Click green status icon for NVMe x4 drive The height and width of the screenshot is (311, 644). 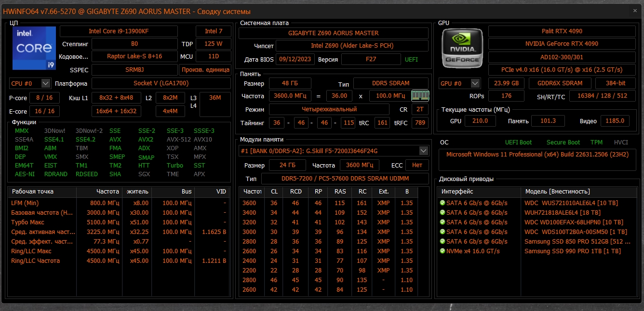(x=442, y=251)
